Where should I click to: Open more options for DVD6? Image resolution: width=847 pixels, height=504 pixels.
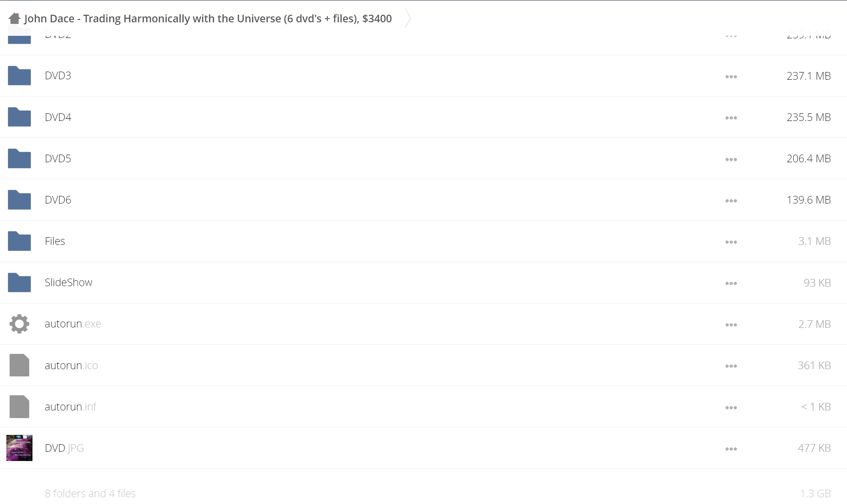pyautogui.click(x=731, y=201)
